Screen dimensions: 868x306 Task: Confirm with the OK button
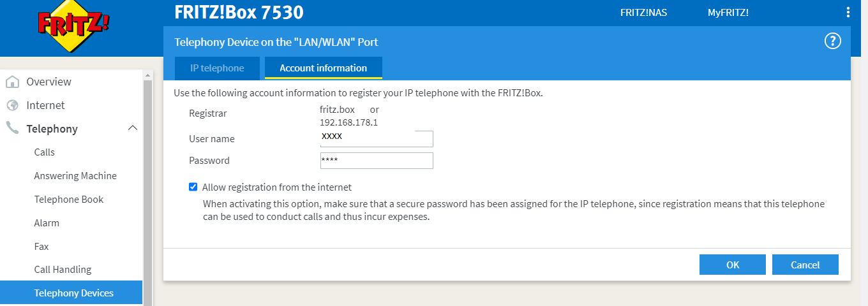pyautogui.click(x=733, y=265)
